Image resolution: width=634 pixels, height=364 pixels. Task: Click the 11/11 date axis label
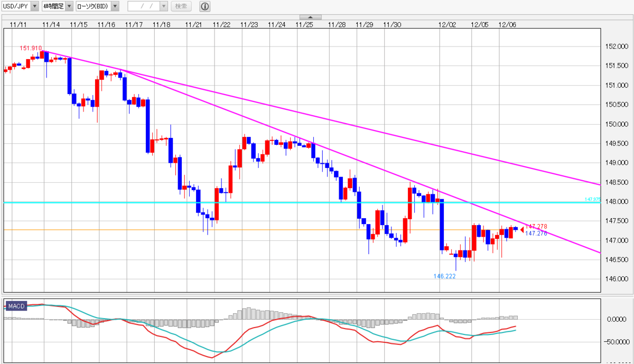18,24
